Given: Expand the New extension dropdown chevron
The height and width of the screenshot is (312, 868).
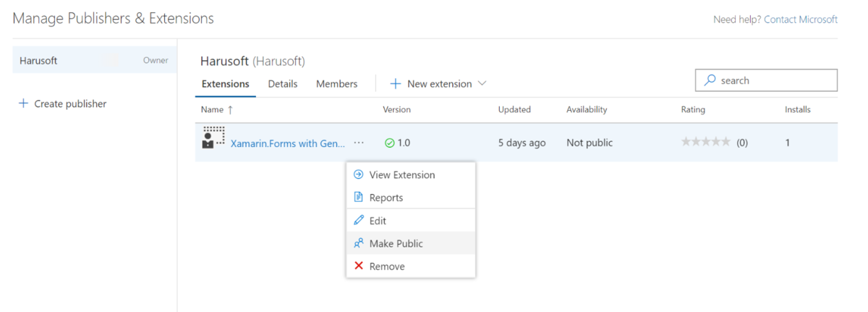Looking at the screenshot, I should pyautogui.click(x=482, y=84).
